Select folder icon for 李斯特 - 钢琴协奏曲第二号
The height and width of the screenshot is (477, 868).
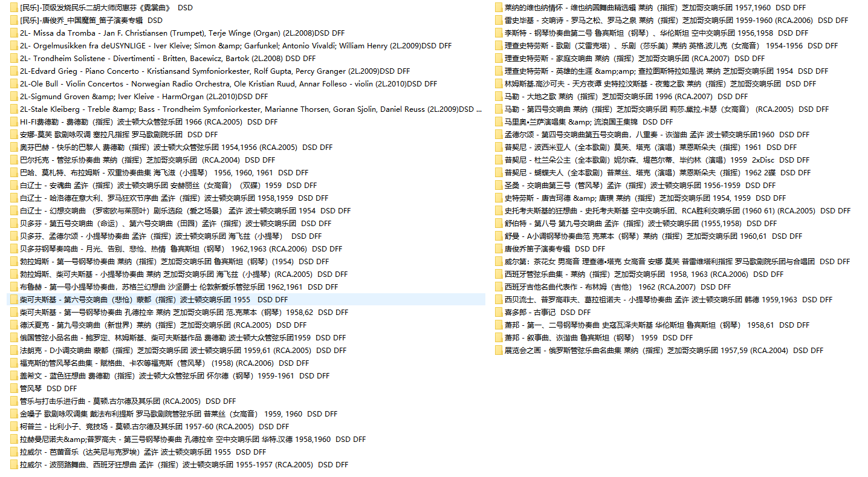499,33
